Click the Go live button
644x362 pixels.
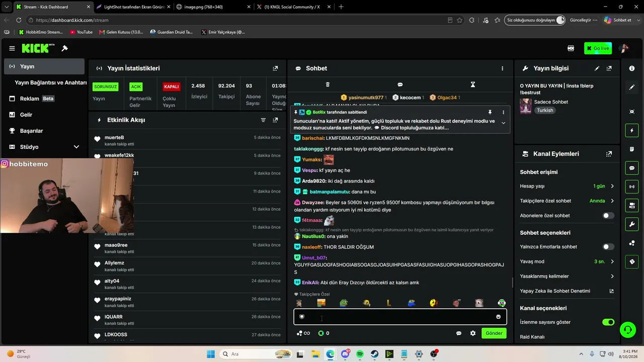(598, 48)
